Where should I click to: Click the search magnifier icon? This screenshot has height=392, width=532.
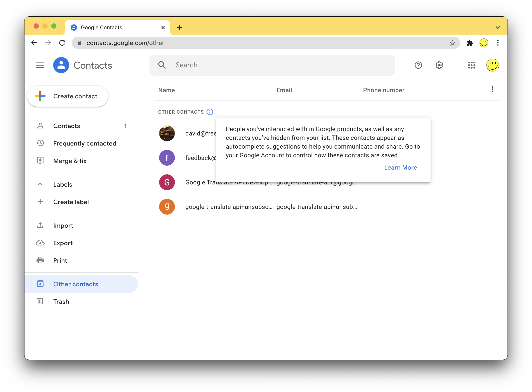point(162,65)
